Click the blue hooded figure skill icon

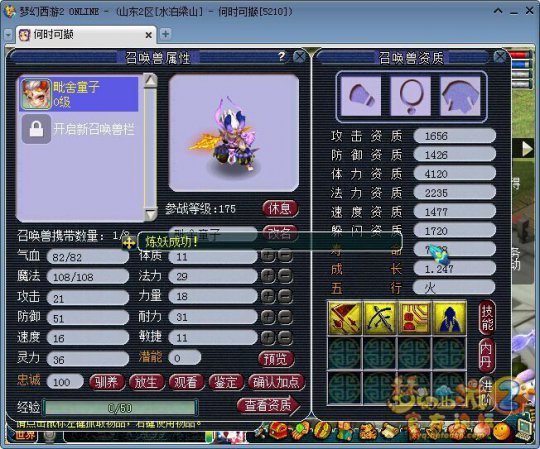point(449,318)
